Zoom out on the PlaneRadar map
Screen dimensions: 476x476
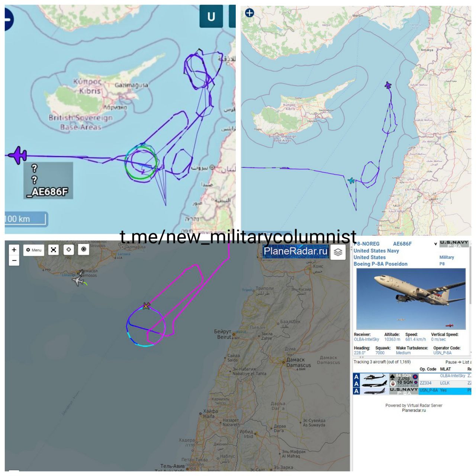click(14, 260)
